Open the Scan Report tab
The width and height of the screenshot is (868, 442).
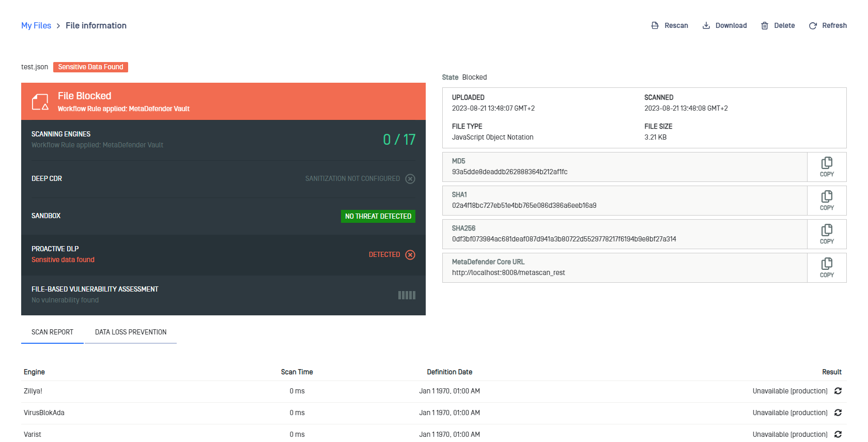coord(52,332)
